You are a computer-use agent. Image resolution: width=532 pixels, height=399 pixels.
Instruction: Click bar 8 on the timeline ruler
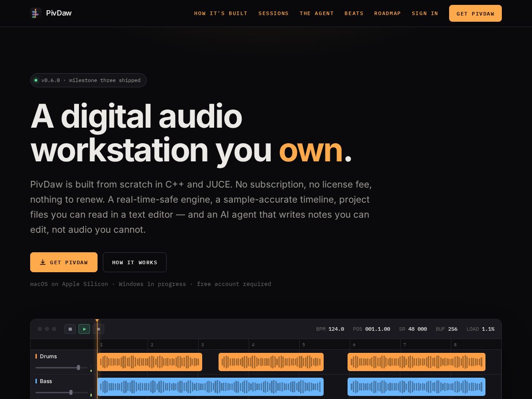coord(455,344)
